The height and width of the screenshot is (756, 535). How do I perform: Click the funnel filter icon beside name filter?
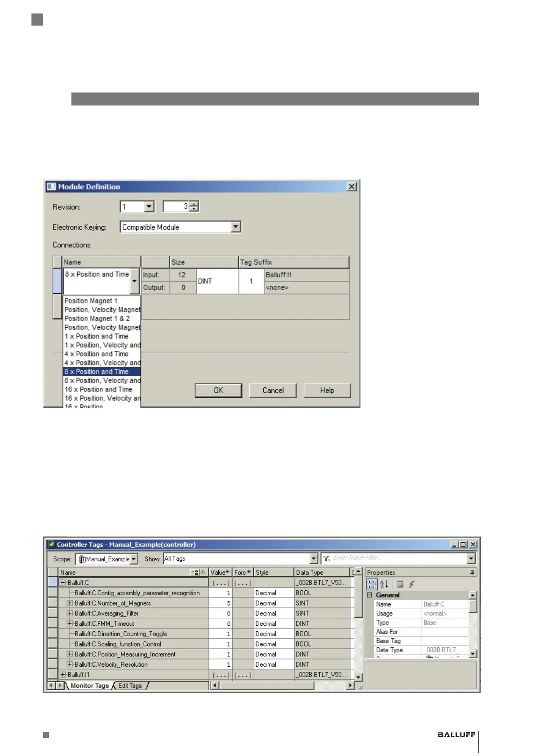(x=327, y=558)
